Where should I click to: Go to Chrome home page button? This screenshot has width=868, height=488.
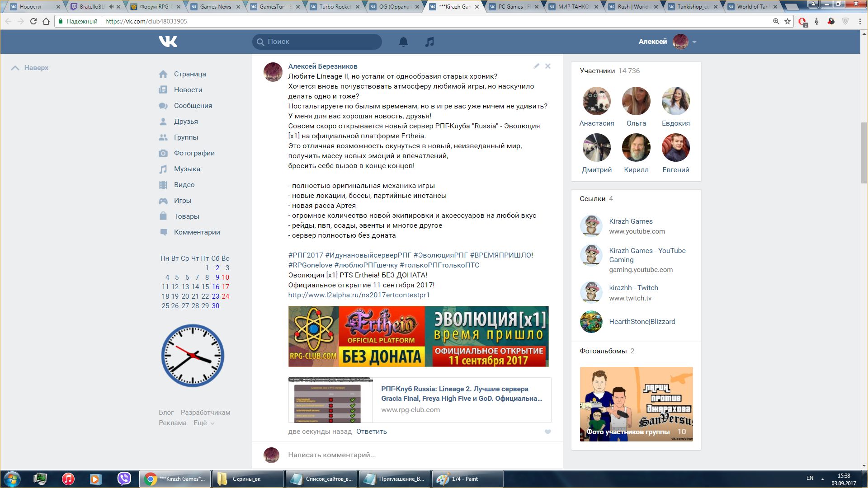(x=46, y=21)
